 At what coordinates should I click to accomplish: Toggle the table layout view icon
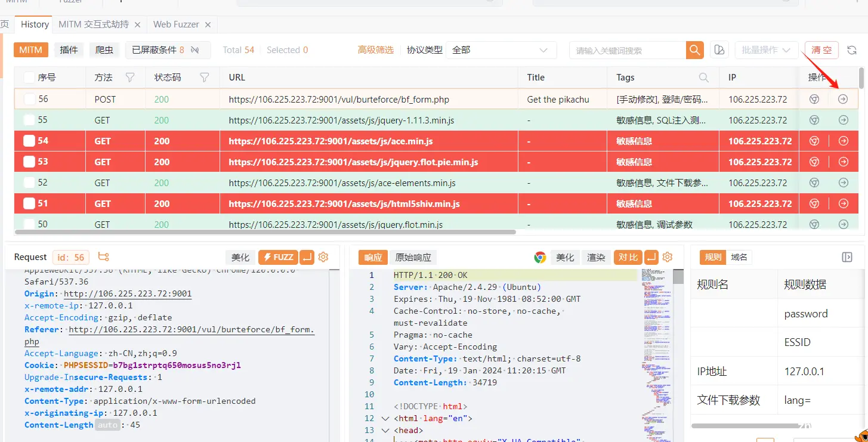[719, 50]
